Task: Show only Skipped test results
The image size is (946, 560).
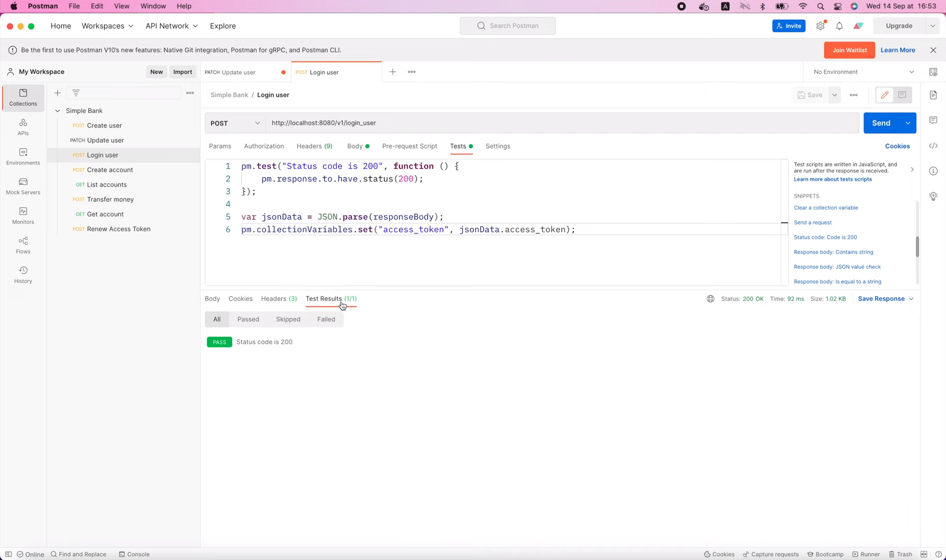Action: tap(288, 319)
